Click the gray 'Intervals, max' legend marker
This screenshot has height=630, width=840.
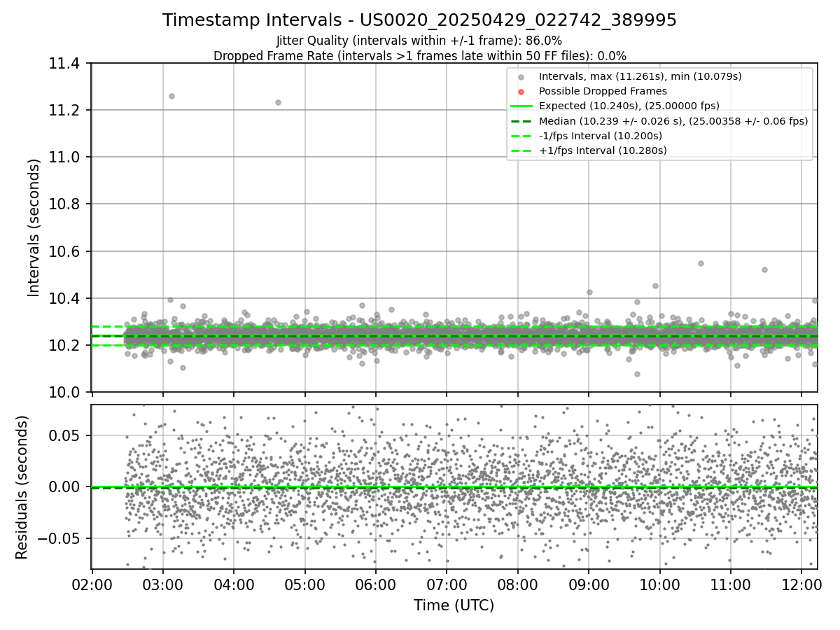[521, 76]
